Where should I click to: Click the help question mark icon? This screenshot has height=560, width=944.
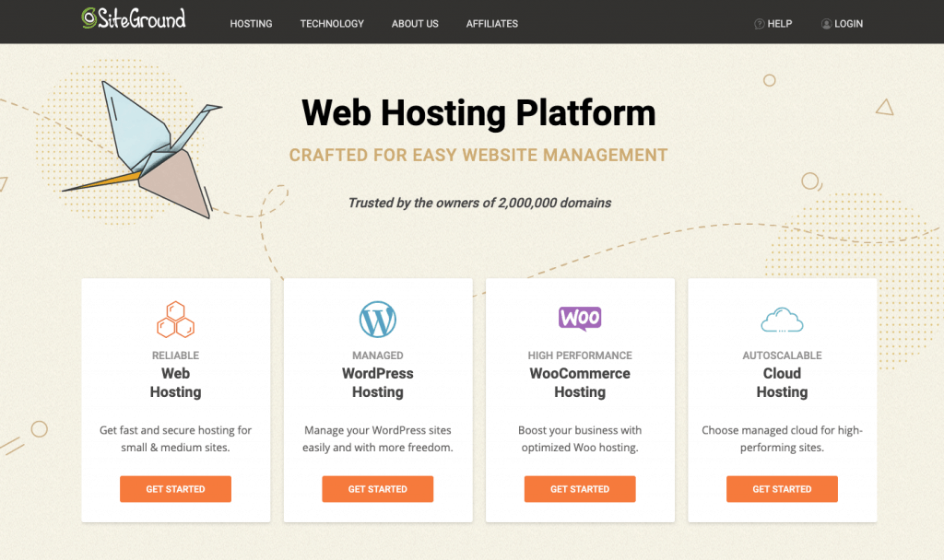760,23
